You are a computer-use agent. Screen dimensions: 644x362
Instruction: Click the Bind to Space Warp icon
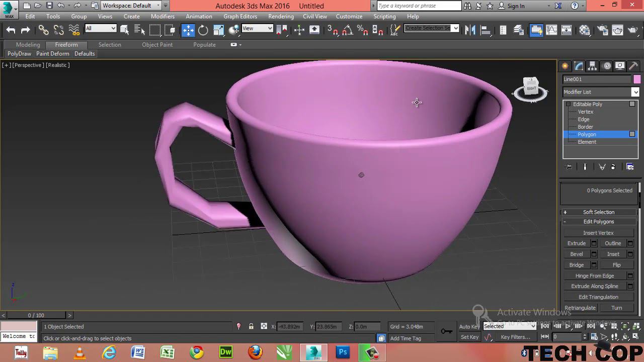point(74,30)
